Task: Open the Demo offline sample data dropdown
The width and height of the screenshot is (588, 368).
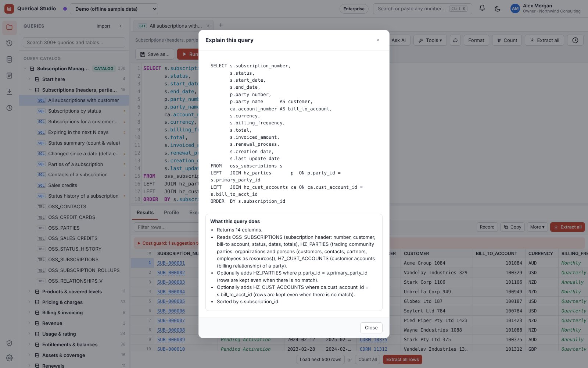Action: 114,9
